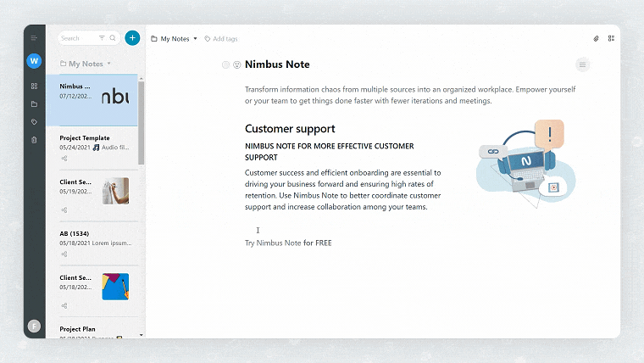Open My Notes folder dropdown in note header
The width and height of the screenshot is (644, 363).
[175, 39]
